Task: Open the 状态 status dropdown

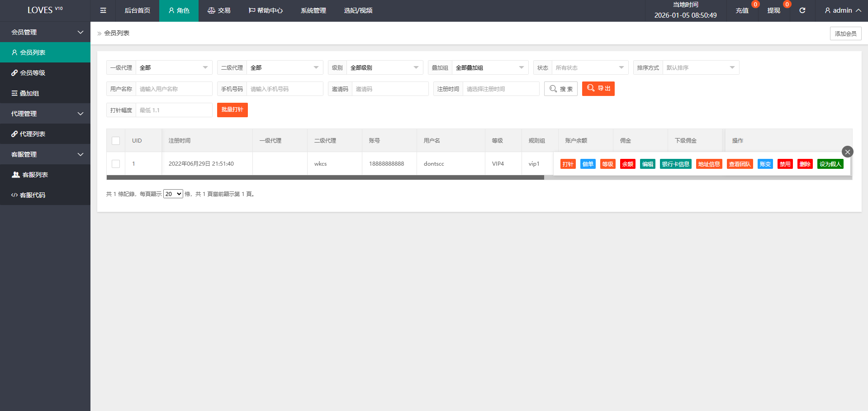Action: tap(589, 68)
